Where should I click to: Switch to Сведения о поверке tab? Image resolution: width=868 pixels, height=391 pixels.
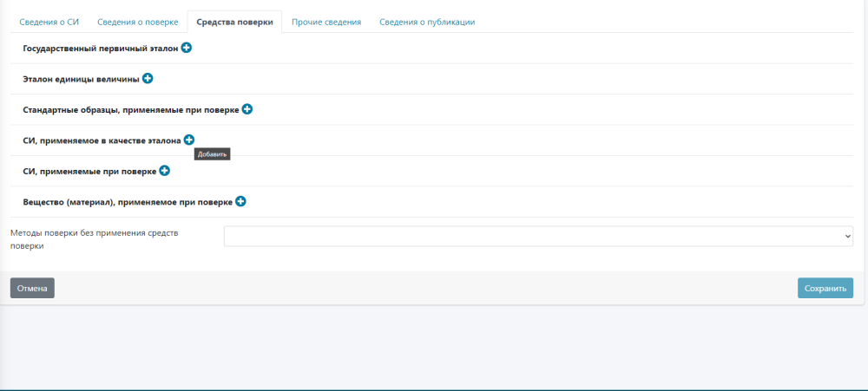pos(138,22)
